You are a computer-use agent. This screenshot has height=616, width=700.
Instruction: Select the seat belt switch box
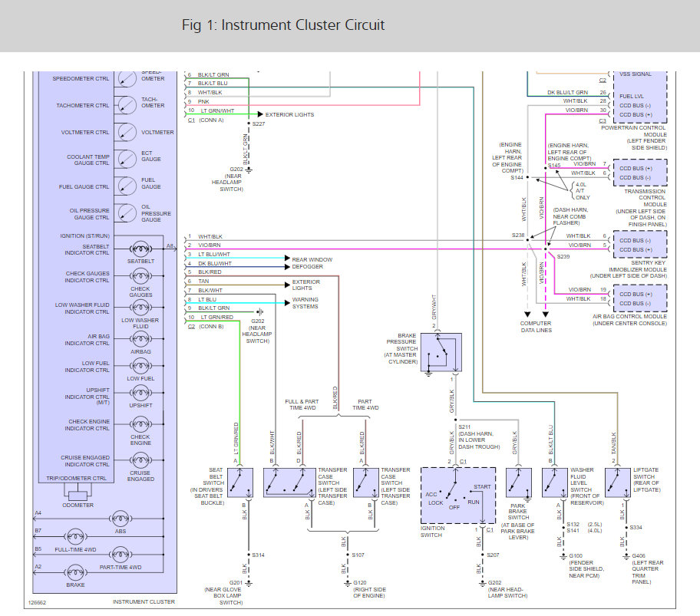(x=240, y=483)
